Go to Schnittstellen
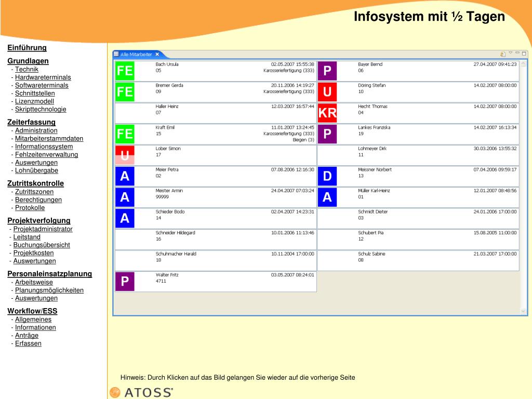Screen dimensions: 532x399 point(35,94)
